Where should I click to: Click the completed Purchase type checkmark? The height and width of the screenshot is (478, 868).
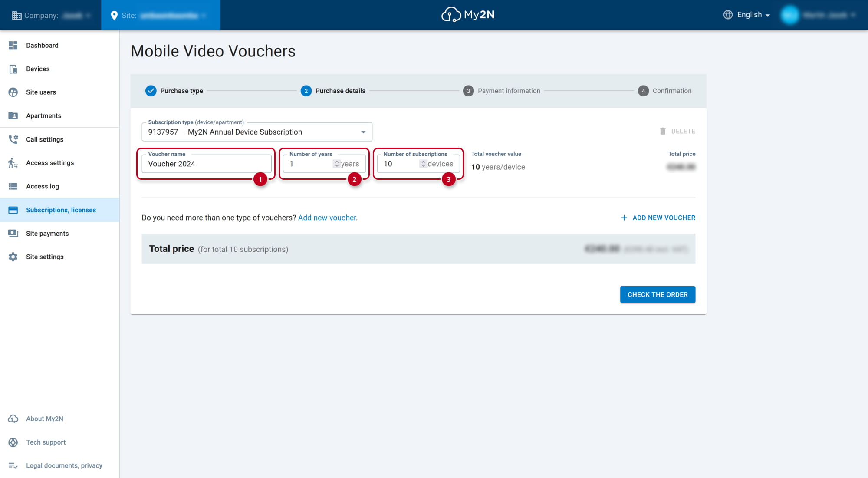(151, 91)
